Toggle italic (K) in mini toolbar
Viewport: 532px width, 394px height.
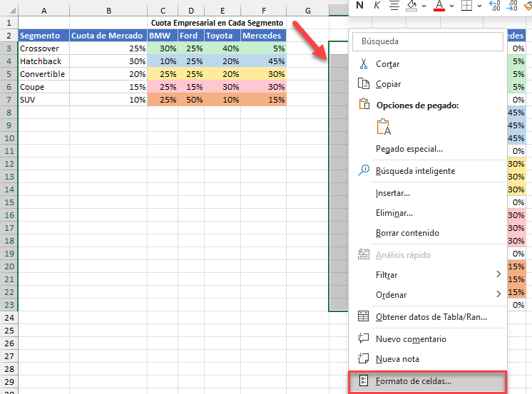(377, 5)
